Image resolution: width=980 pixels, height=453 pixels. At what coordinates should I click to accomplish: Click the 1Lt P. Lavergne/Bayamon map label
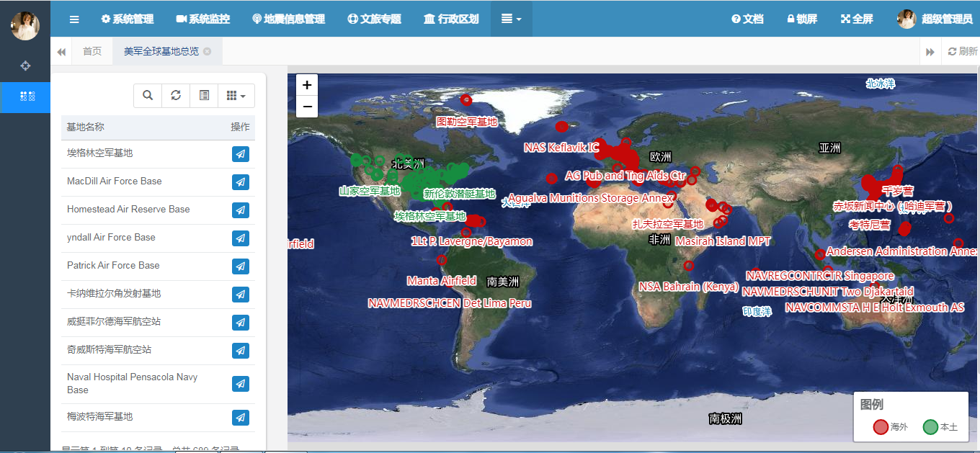pos(472,241)
